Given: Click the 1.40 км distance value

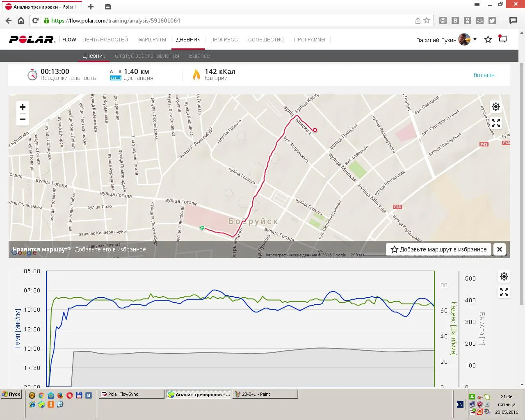Looking at the screenshot, I should coord(137,71).
